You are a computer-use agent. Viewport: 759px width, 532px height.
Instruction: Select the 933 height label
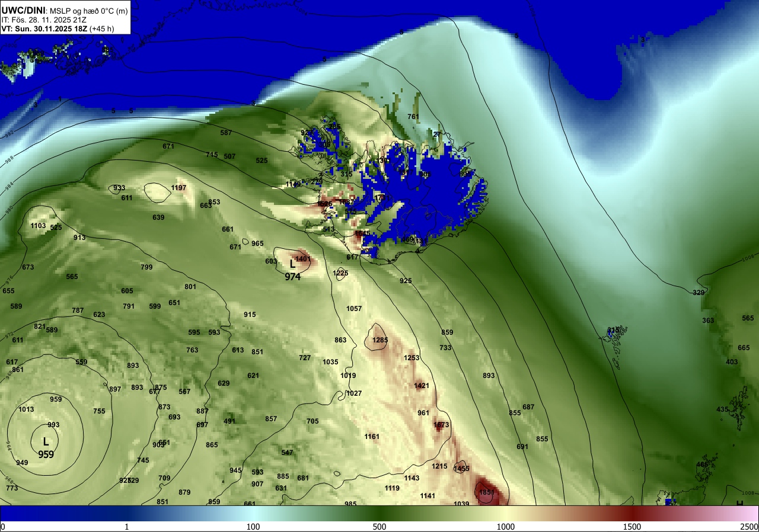[x=119, y=188]
